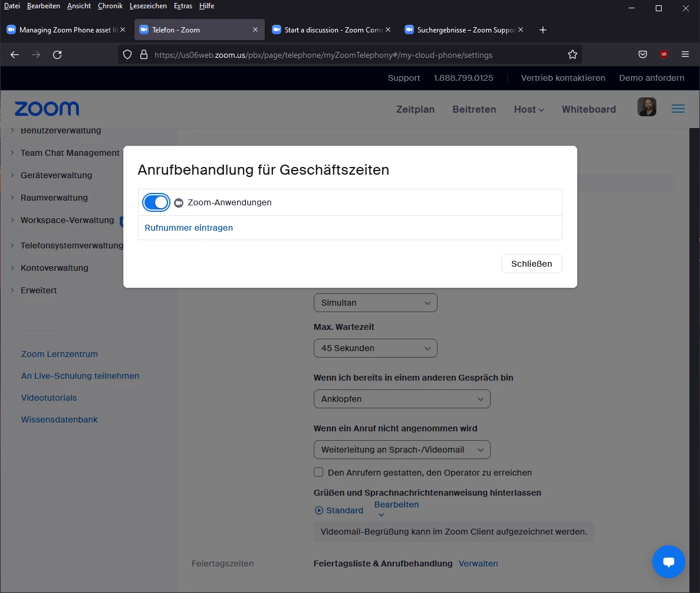This screenshot has width=700, height=593.
Task: Click the 1.888.799.0125 phone number
Action: pyautogui.click(x=464, y=78)
